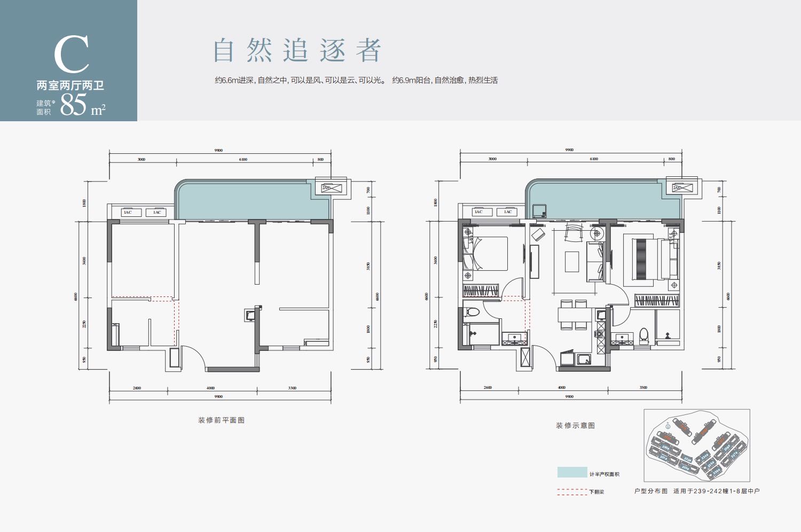
Task: Open the site distribution map thumbnail
Action: 697,445
